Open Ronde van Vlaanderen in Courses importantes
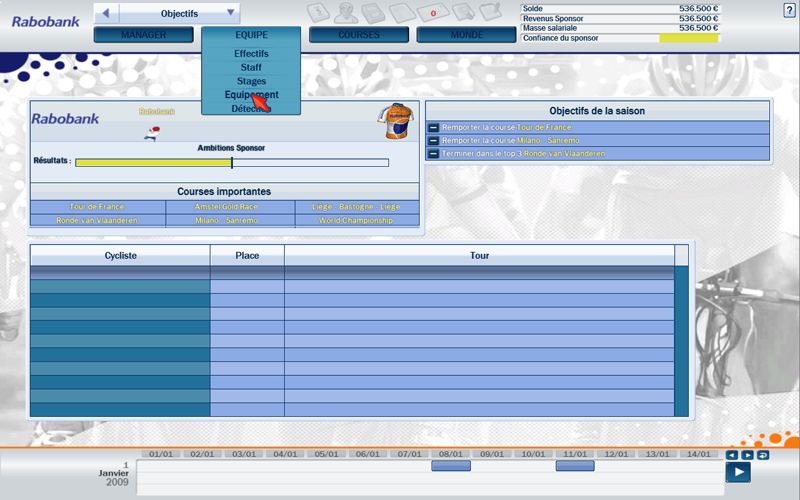The image size is (800, 500). (97, 220)
